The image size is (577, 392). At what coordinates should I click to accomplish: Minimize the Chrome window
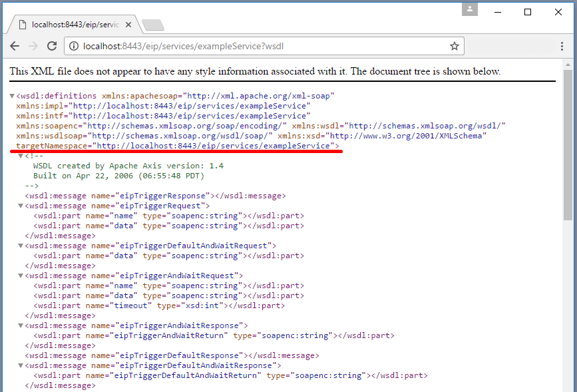coord(498,12)
